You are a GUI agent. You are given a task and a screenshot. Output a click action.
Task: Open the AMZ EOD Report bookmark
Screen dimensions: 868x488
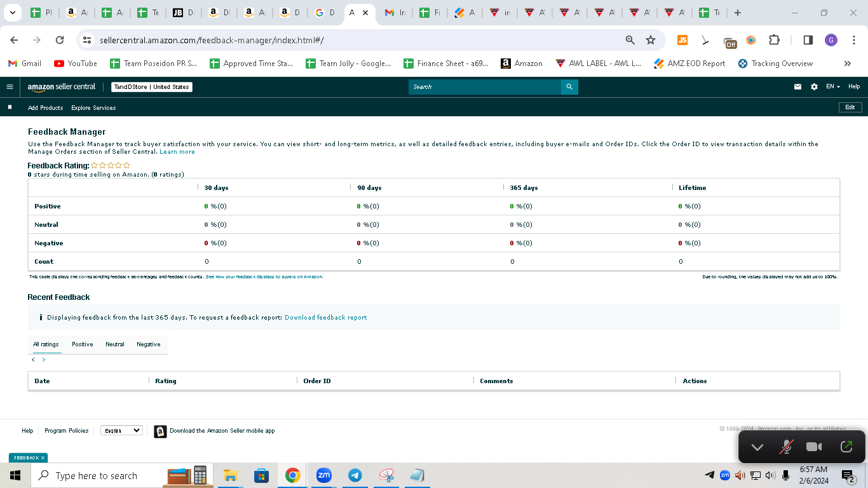[690, 64]
